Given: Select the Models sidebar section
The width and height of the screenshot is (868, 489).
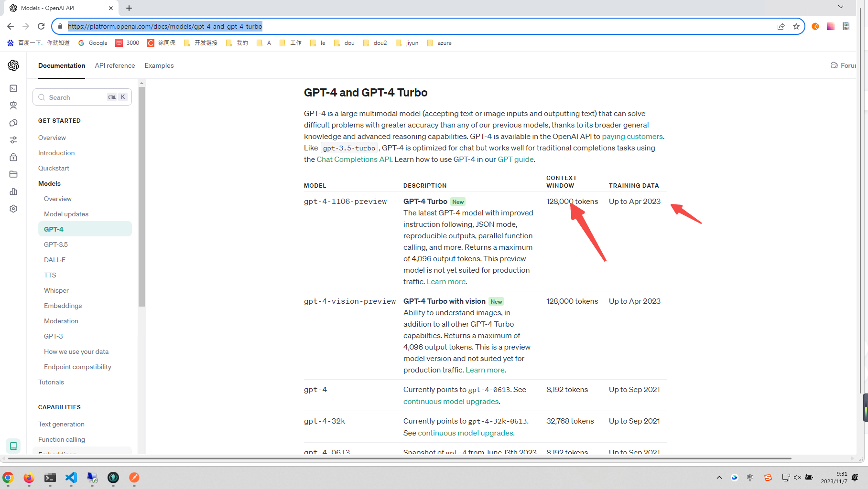Looking at the screenshot, I should pyautogui.click(x=49, y=183).
